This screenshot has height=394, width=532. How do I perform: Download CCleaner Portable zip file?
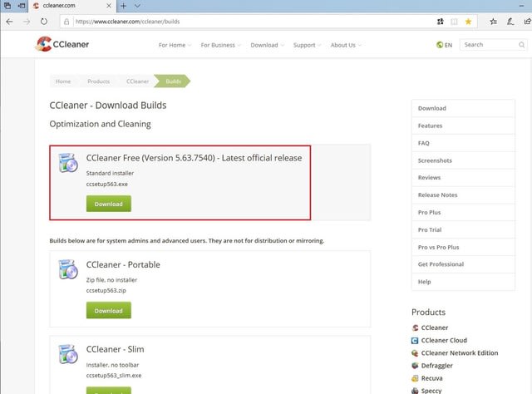109,311
